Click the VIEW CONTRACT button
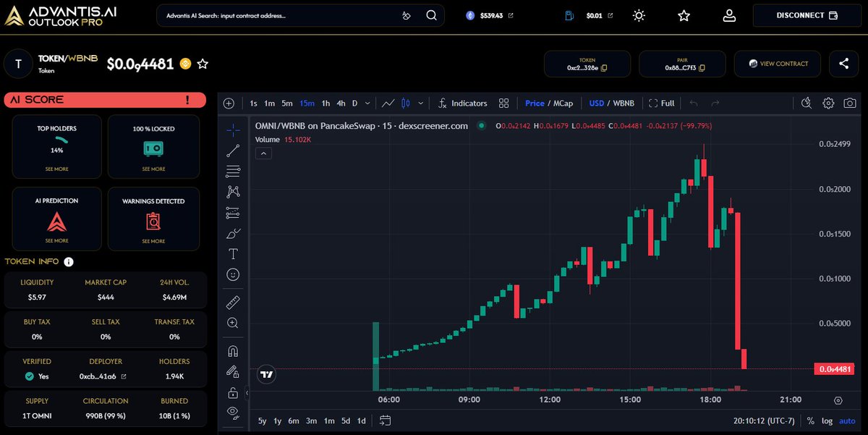 coord(778,64)
